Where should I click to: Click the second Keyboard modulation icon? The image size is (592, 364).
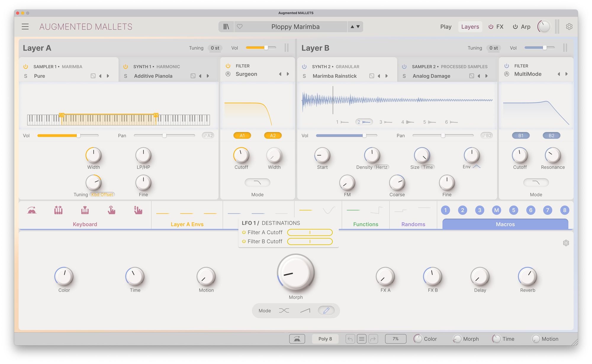coord(58,210)
